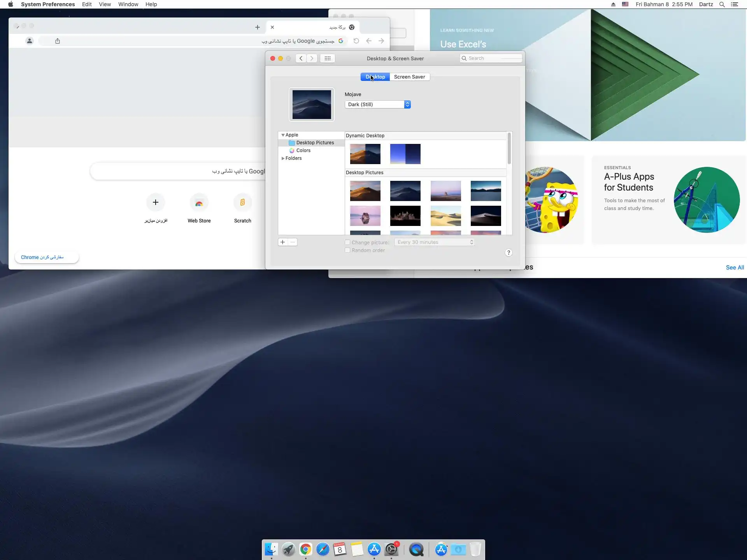
Task: Select Colors in the sidebar
Action: coord(303,150)
